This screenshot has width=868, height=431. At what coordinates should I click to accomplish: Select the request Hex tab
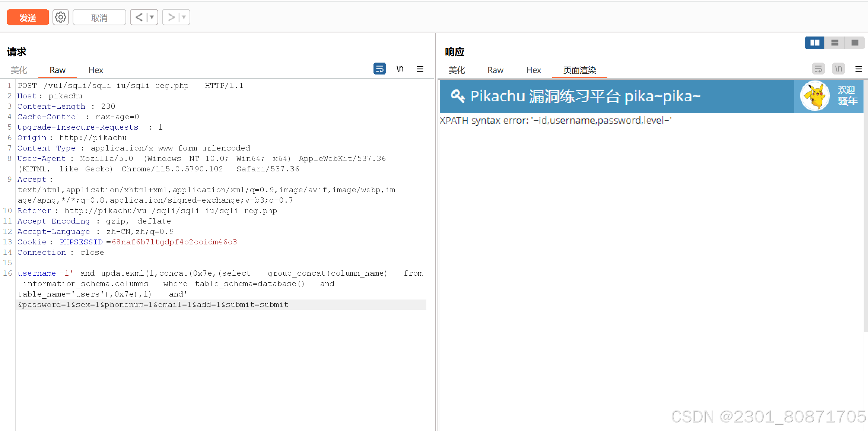tap(96, 70)
